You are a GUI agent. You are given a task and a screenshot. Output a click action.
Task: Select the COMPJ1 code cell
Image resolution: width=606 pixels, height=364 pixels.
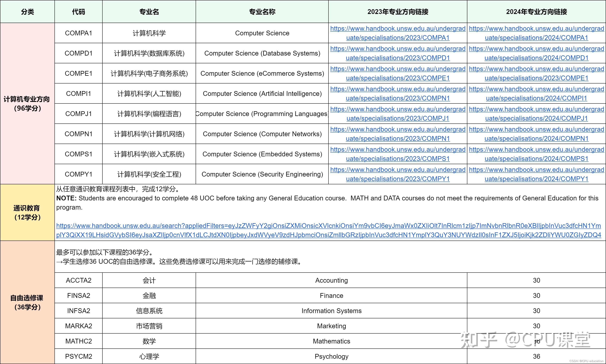pos(79,114)
